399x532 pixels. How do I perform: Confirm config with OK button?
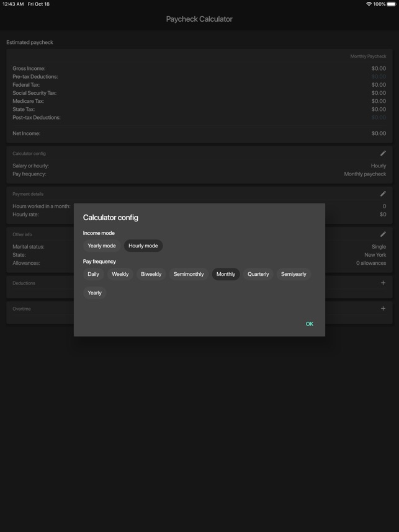point(310,324)
